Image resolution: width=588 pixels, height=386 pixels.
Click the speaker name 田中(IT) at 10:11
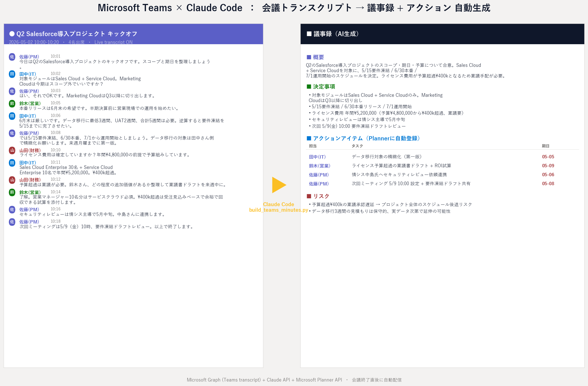28,163
